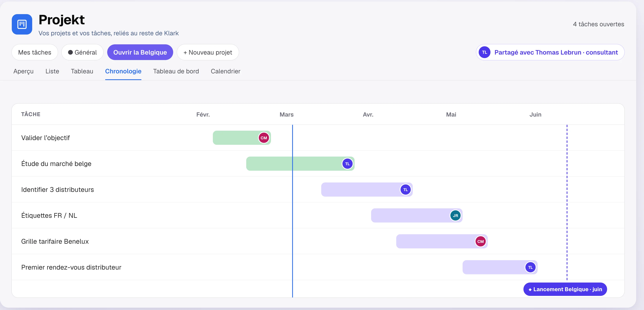The image size is (644, 310).
Task: Click the Valider l'objectif green timeline bar
Action: coord(242,138)
